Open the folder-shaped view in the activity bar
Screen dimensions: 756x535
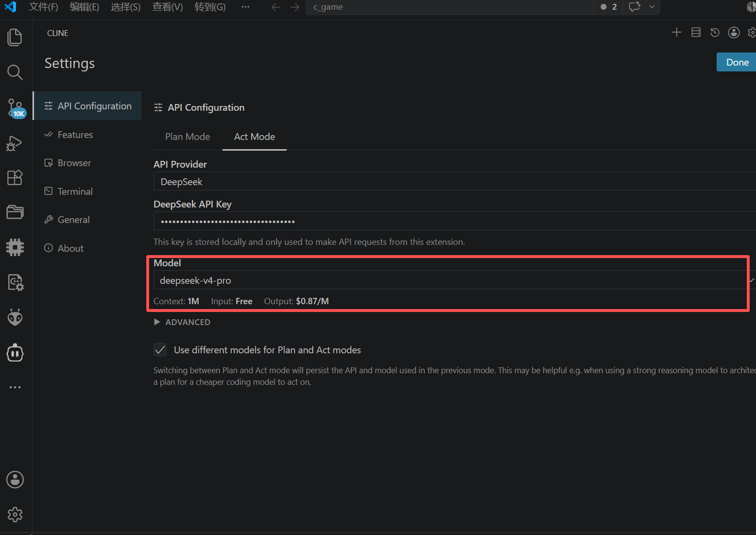point(15,212)
